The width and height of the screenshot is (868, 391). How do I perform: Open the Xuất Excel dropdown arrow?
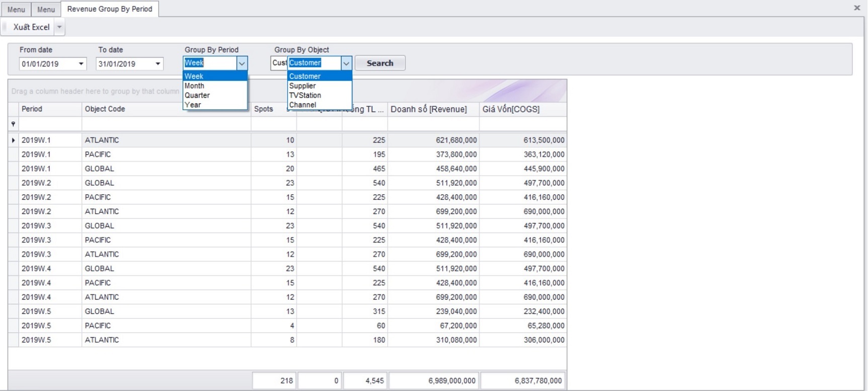pyautogui.click(x=59, y=27)
